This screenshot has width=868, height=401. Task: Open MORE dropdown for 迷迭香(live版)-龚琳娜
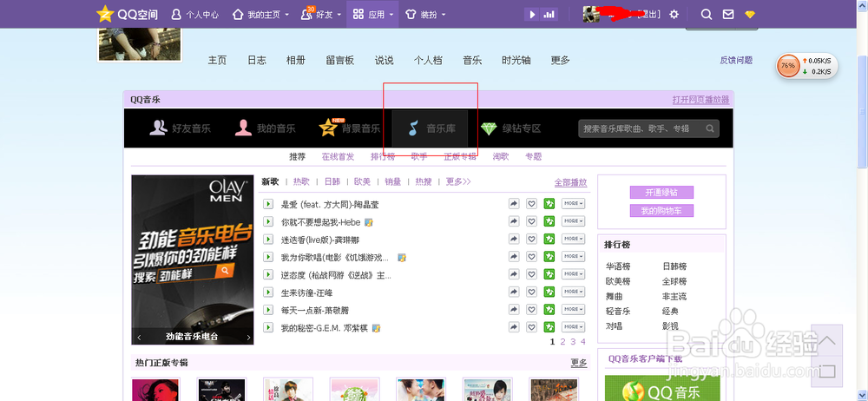coord(574,240)
